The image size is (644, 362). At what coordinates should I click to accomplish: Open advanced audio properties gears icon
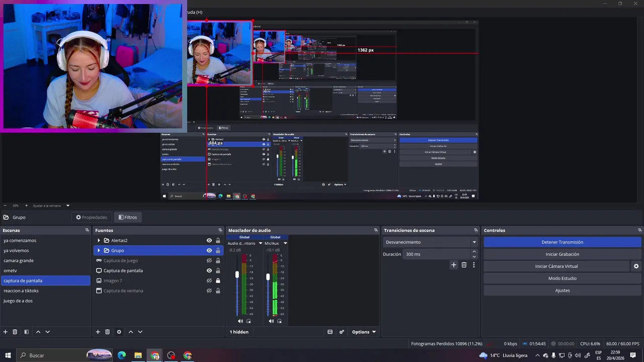tap(342, 332)
